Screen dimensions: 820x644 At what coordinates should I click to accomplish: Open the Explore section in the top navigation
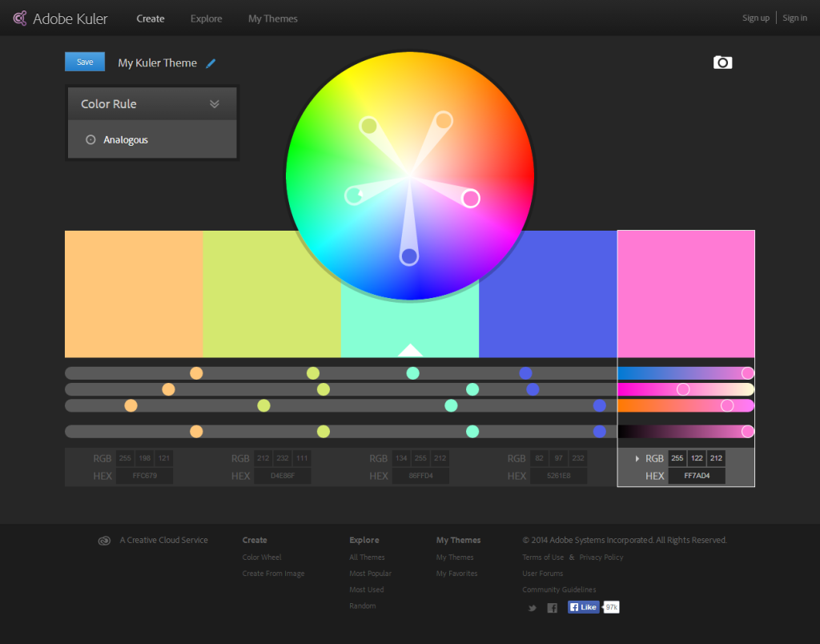point(206,18)
